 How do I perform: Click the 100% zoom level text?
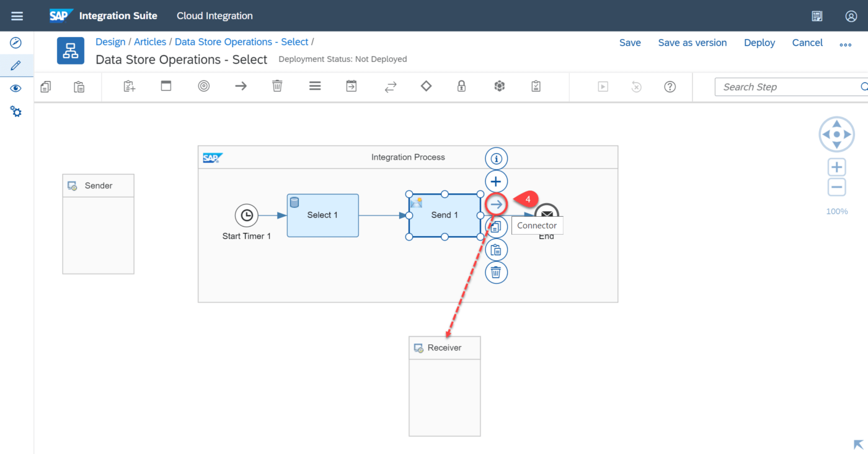pos(837,211)
